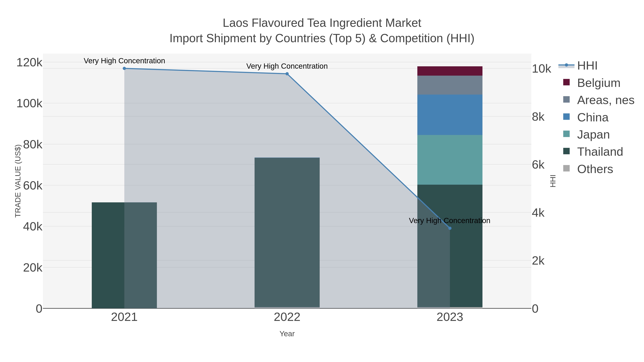Screen dimensions: 644x362
Task: Click the 60k left axis tick label
Action: pyautogui.click(x=33, y=186)
